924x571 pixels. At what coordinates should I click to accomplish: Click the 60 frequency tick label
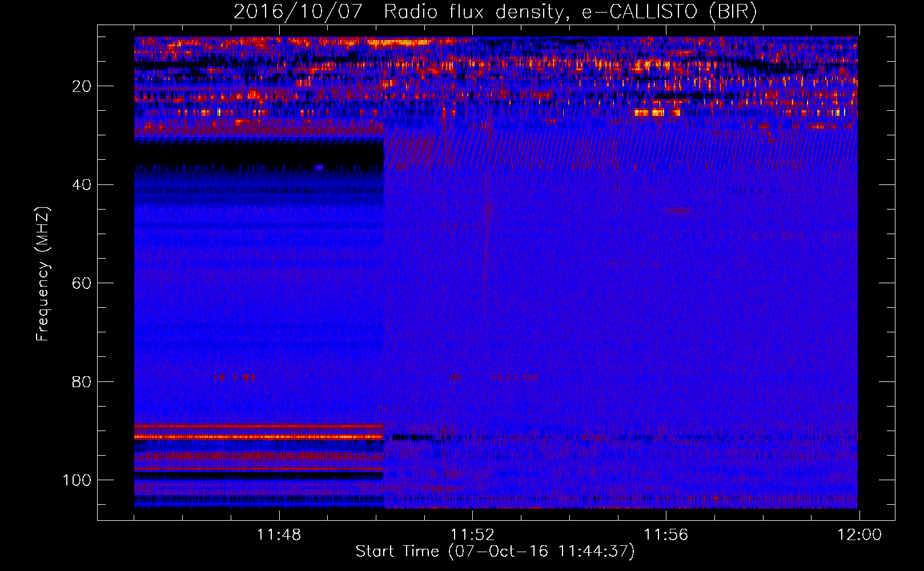point(82,283)
